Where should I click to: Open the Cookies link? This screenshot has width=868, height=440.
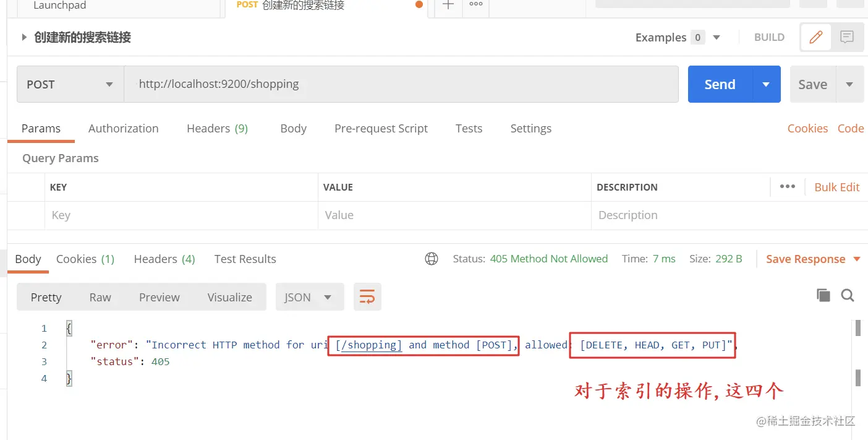[807, 128]
